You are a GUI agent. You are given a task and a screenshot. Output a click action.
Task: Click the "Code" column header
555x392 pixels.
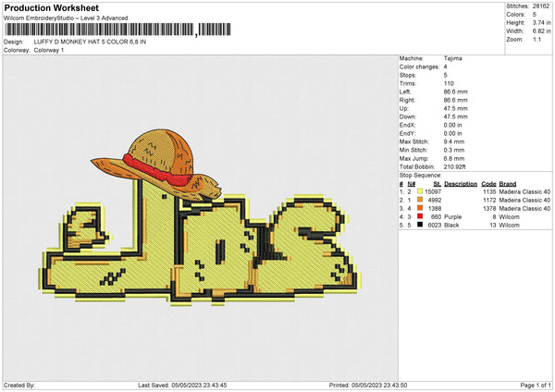coord(488,184)
